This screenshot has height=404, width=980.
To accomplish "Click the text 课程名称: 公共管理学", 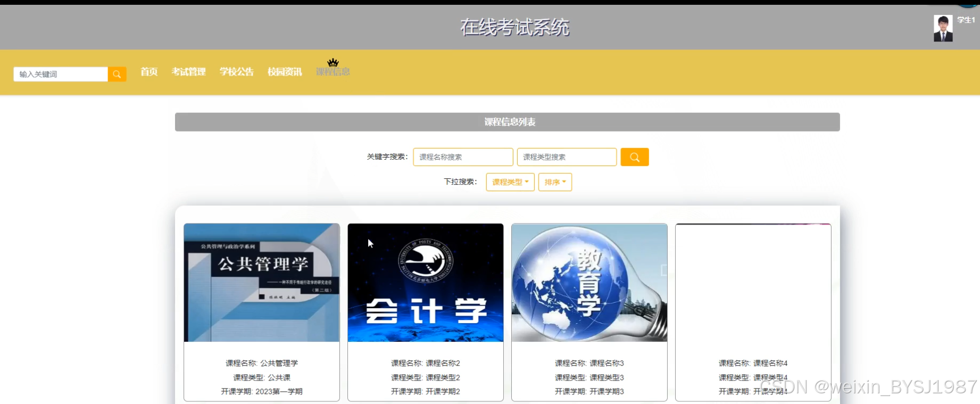I will [x=262, y=363].
